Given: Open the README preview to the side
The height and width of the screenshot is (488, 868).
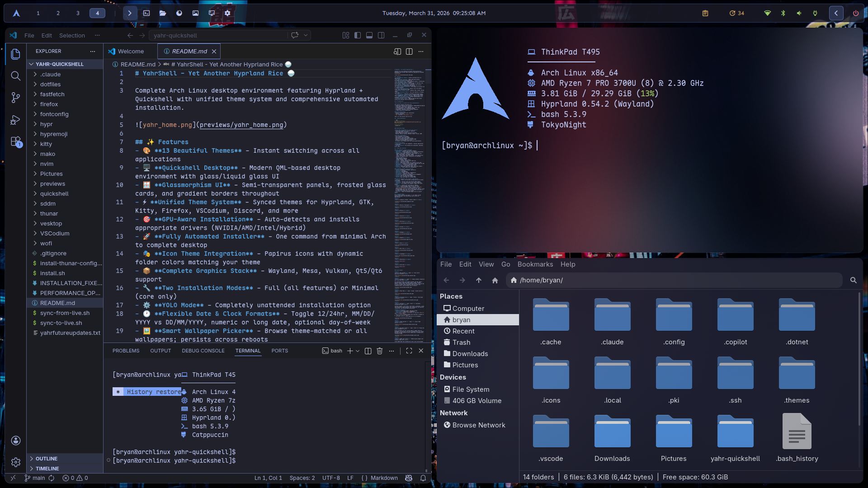Looking at the screenshot, I should [x=397, y=52].
